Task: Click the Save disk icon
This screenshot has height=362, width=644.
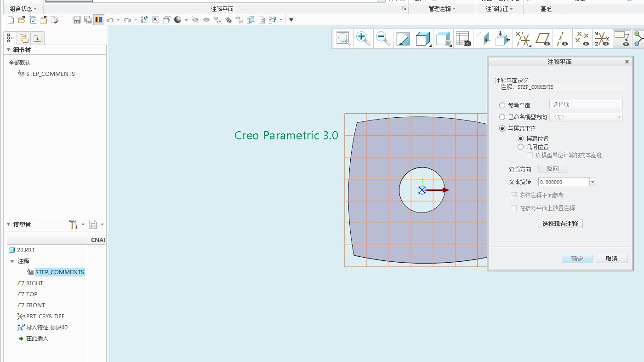Action: point(77,20)
